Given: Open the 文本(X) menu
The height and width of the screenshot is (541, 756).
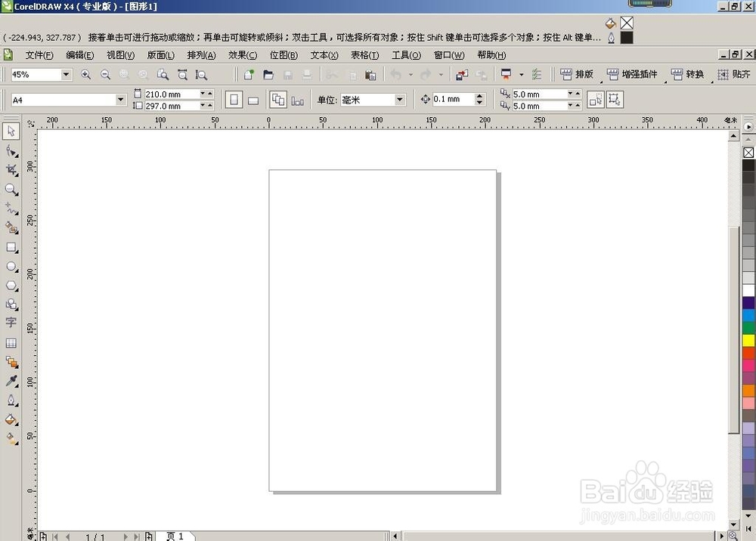Looking at the screenshot, I should click(324, 55).
